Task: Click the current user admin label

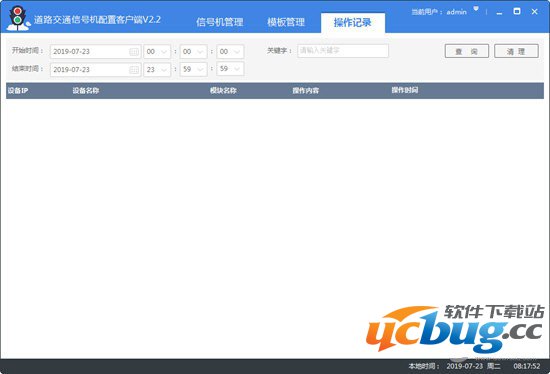Action: [x=439, y=12]
